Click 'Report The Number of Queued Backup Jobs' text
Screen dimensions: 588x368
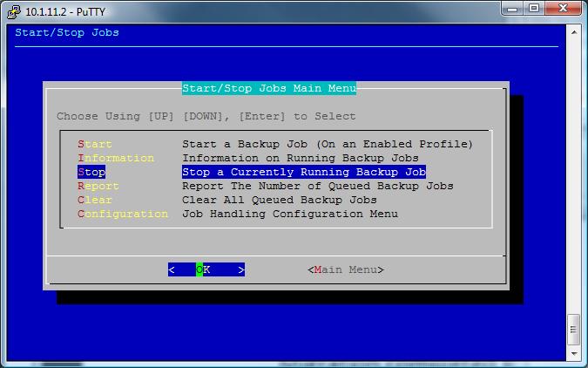tap(318, 186)
